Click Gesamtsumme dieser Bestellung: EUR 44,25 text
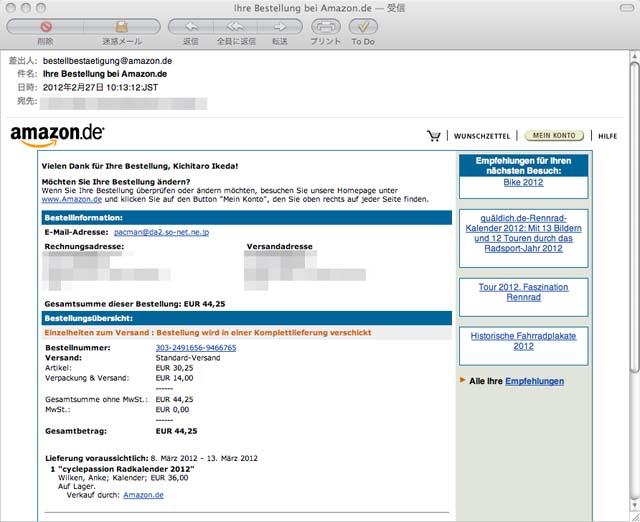The height and width of the screenshot is (522, 640). click(135, 304)
